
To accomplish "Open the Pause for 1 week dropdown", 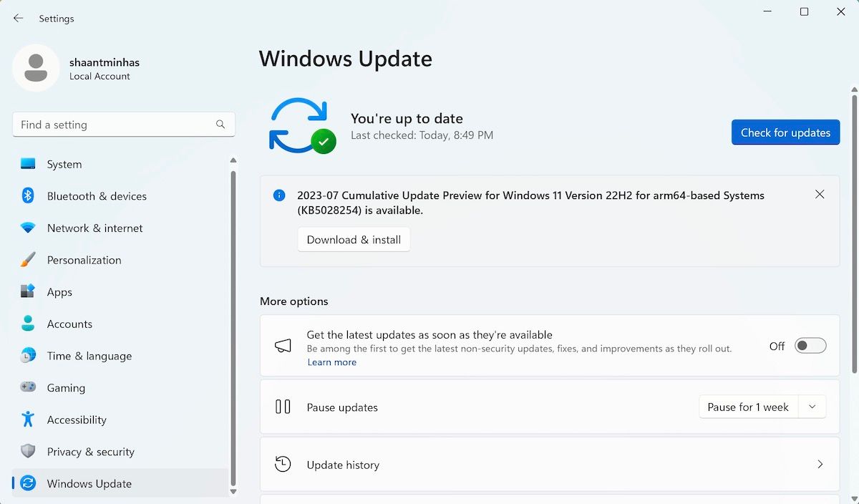I will (812, 407).
